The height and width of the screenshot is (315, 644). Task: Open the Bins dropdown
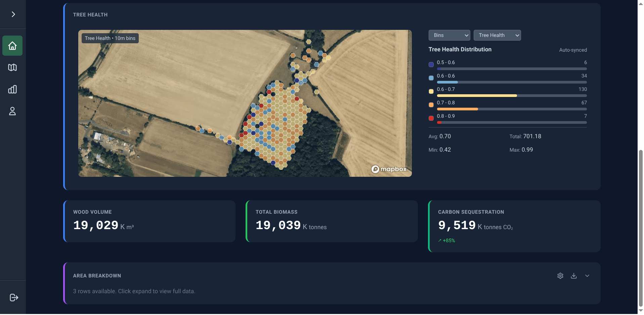tap(449, 35)
